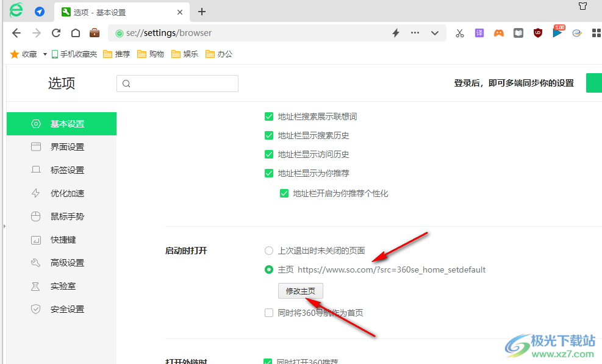Open the home page via the home icon
This screenshot has height=364, width=602.
[x=76, y=33]
